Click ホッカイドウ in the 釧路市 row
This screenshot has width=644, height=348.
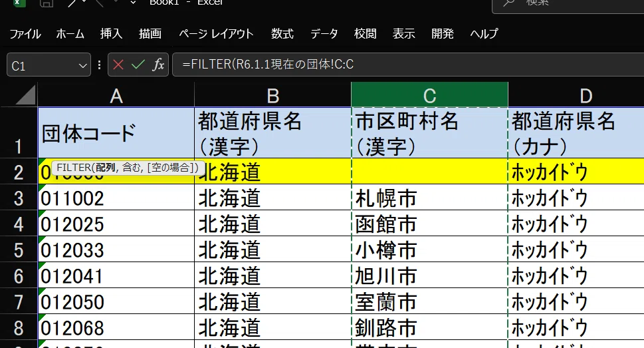[576, 327]
